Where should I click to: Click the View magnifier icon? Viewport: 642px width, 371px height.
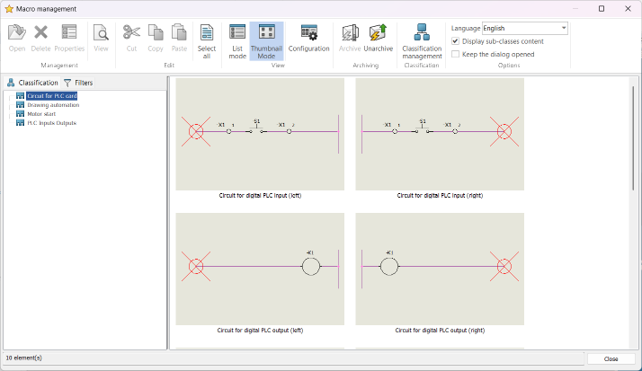[101, 32]
